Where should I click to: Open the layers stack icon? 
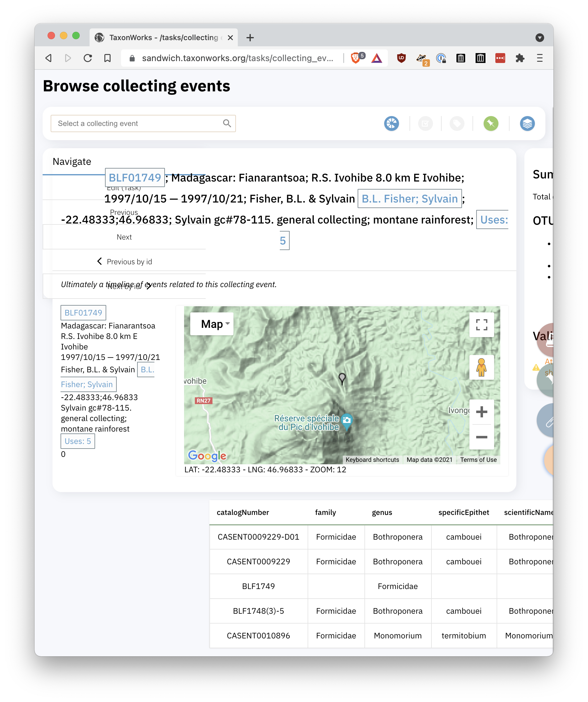pos(527,123)
